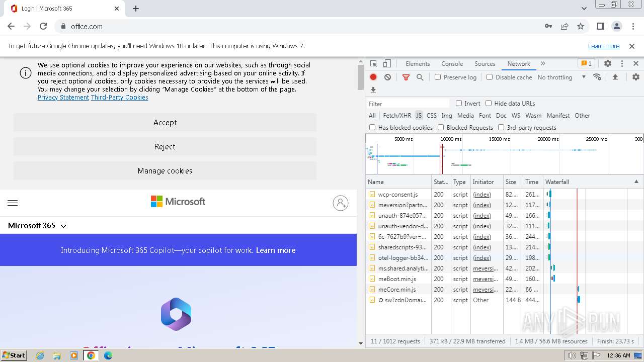This screenshot has width=644, height=362.
Task: Check Has blocked cookies
Action: point(372,127)
